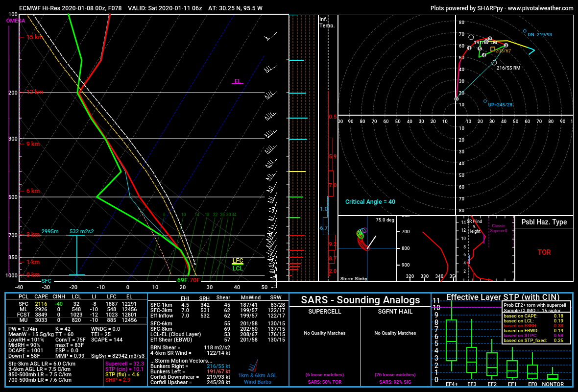
Task: Click the EF2 box plot axis label
Action: click(492, 384)
